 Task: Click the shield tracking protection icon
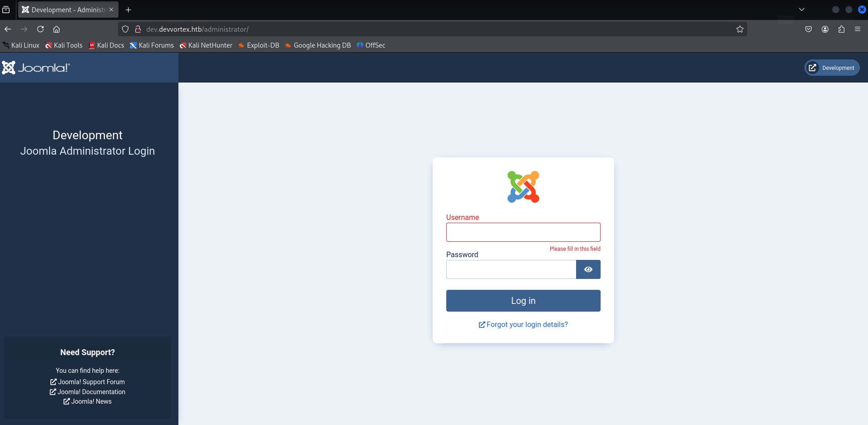[x=125, y=29]
